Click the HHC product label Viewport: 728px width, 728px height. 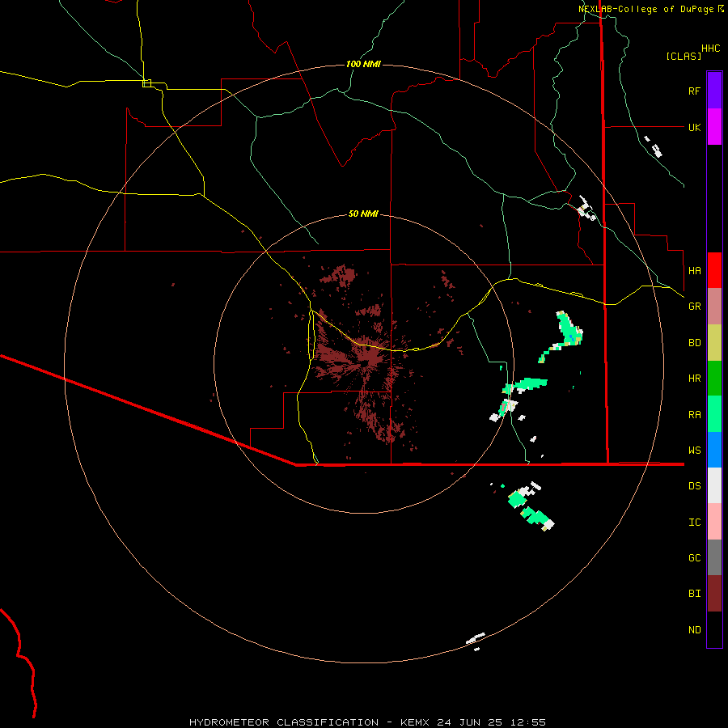pyautogui.click(x=710, y=49)
